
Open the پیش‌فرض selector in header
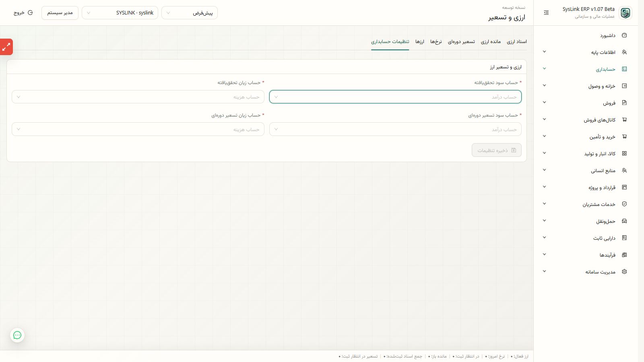190,13
